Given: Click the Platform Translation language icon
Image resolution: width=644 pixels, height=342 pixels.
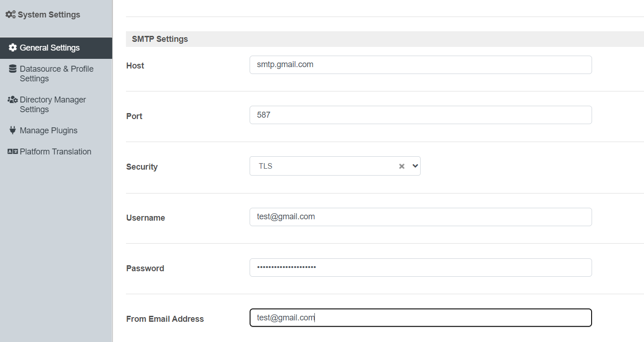Looking at the screenshot, I should click(x=13, y=152).
